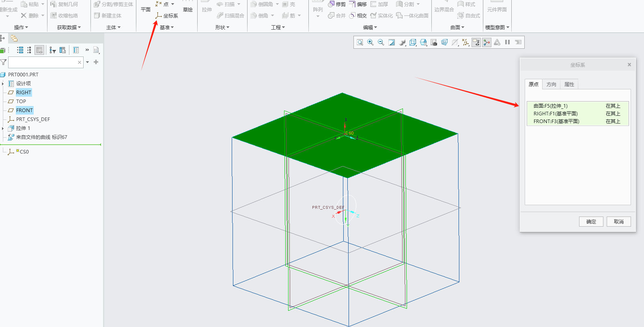Toggle datum display filters icon

pos(465,42)
